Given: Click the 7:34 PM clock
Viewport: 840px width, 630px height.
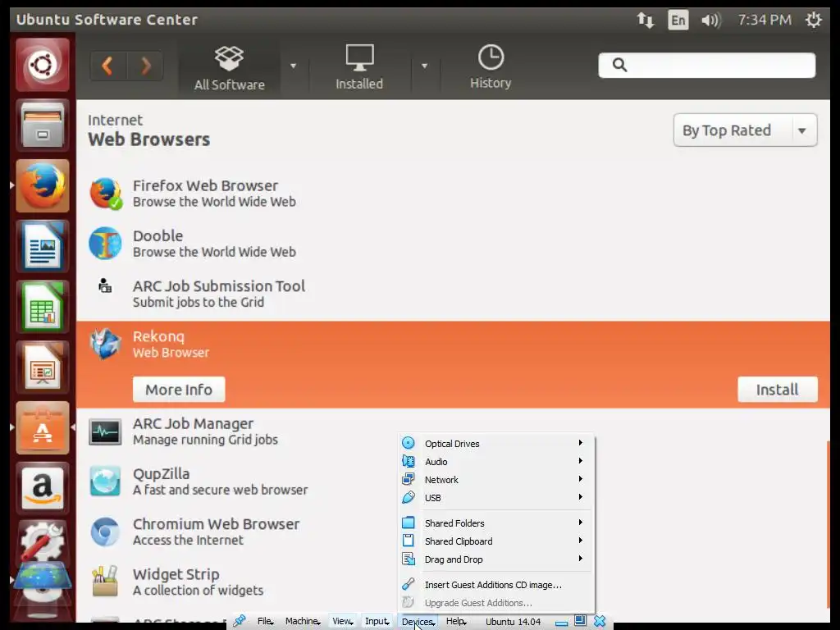Looking at the screenshot, I should pos(765,21).
